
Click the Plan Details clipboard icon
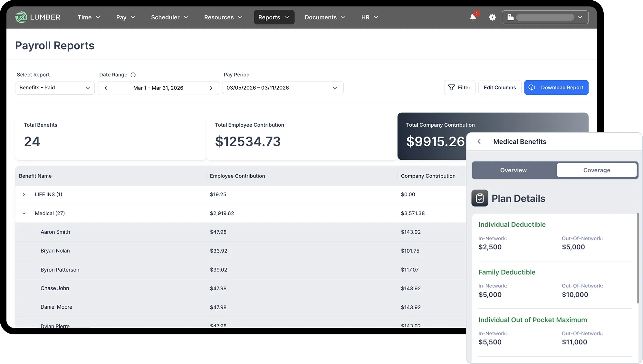[480, 198]
